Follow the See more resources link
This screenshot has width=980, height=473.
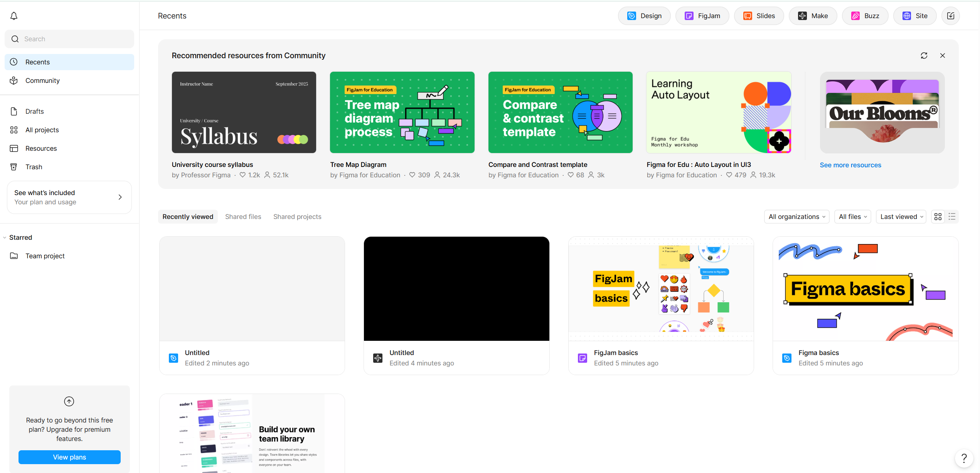point(850,165)
